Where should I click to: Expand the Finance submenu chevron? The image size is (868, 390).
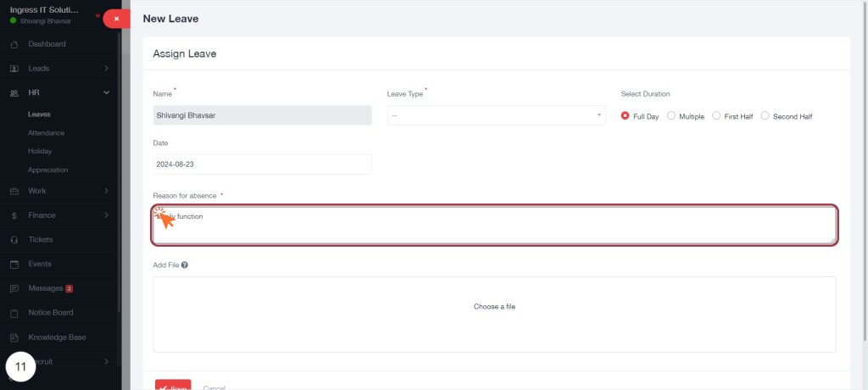(x=106, y=215)
